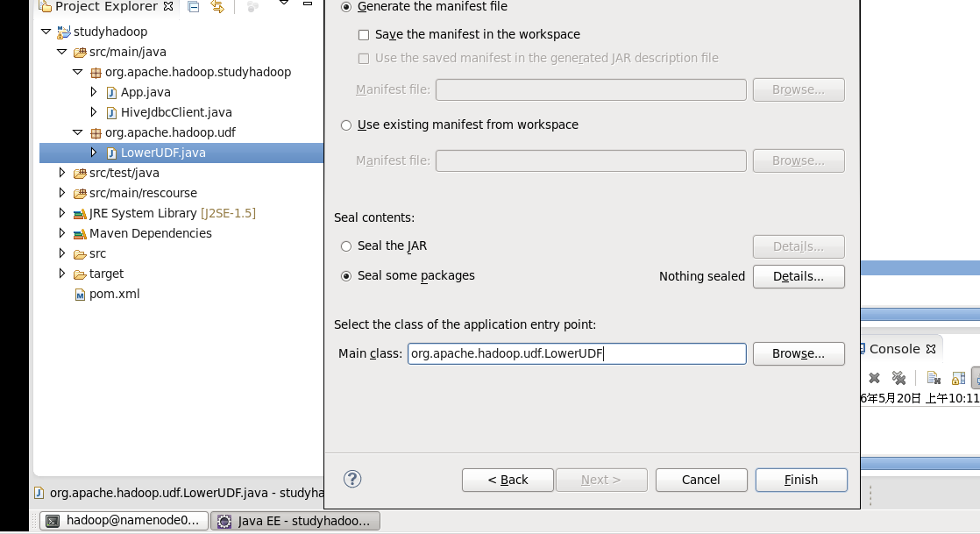Collapse org.apache.hadoop.udf package node

(77, 132)
